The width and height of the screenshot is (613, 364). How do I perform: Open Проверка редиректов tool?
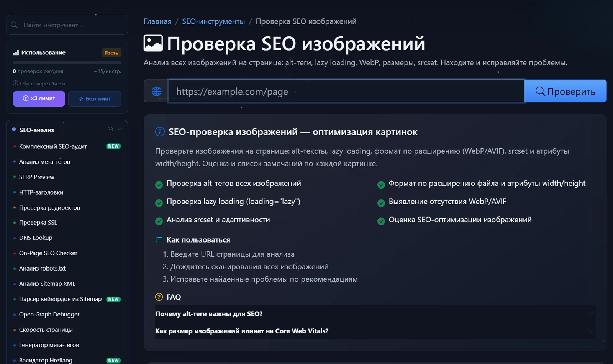click(x=49, y=208)
